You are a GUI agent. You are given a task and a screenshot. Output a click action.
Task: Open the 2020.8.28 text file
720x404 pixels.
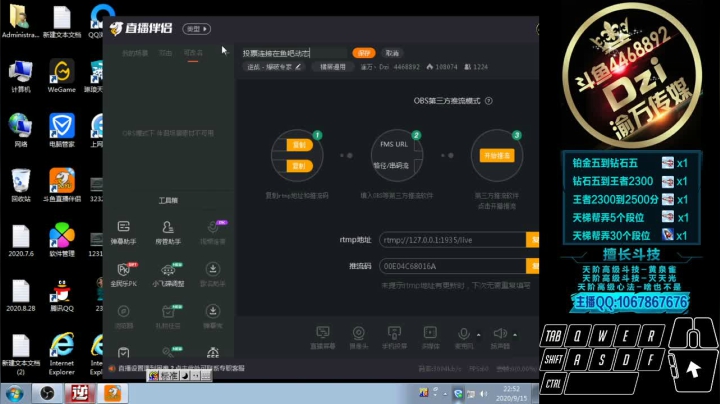pyautogui.click(x=21, y=295)
